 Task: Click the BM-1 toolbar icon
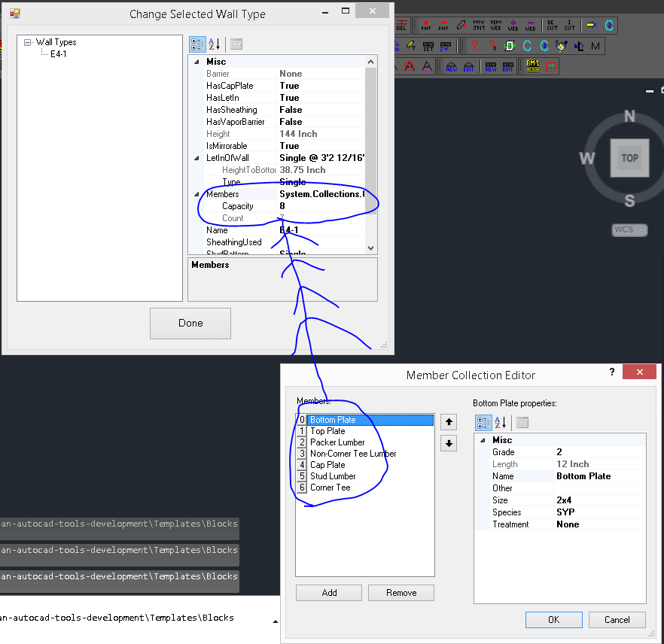coord(532,64)
